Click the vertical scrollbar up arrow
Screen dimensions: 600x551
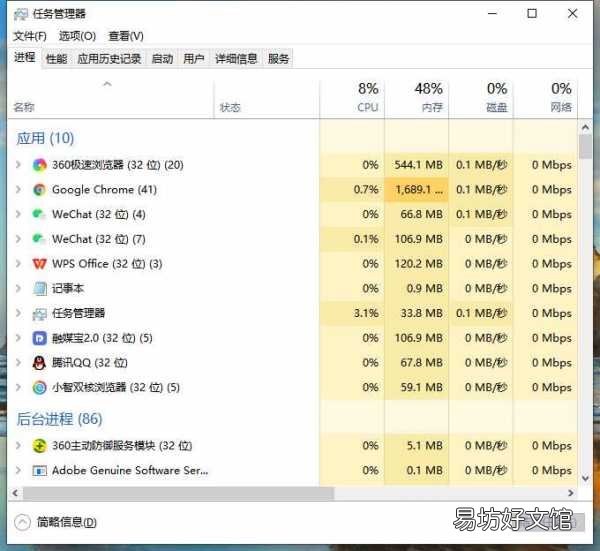(x=585, y=127)
